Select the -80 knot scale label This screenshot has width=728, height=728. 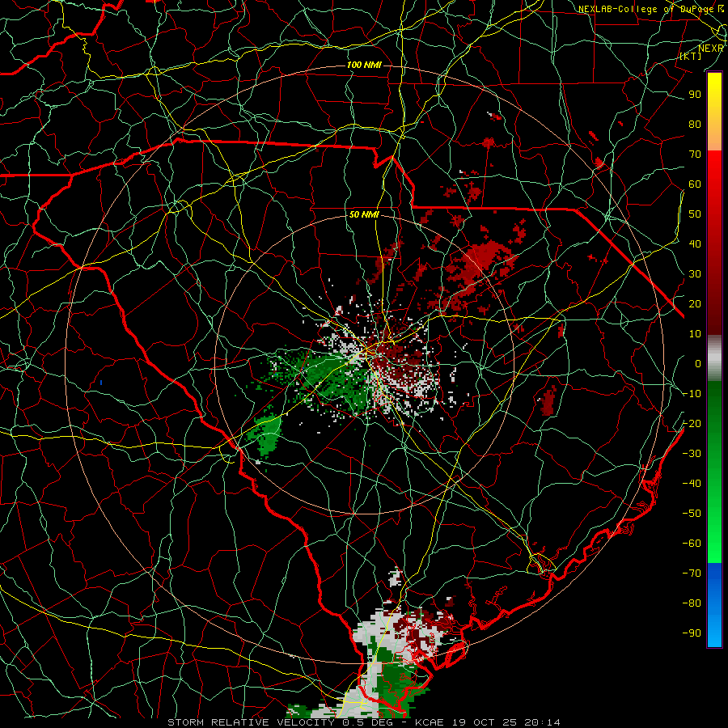click(692, 603)
